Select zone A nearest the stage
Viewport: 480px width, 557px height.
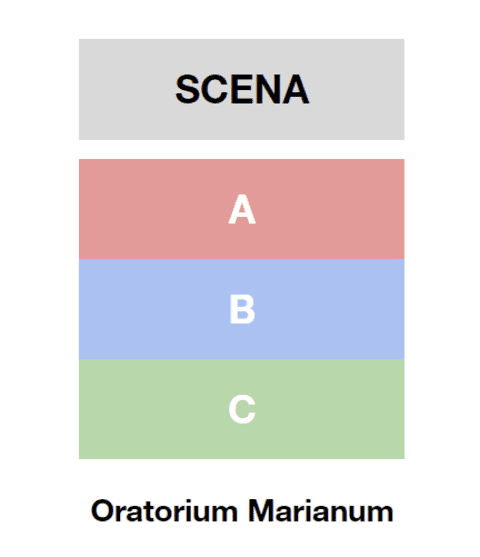(x=242, y=209)
